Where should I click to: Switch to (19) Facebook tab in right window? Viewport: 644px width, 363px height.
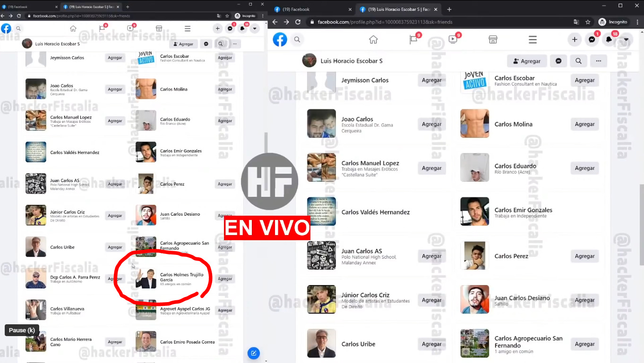click(312, 9)
